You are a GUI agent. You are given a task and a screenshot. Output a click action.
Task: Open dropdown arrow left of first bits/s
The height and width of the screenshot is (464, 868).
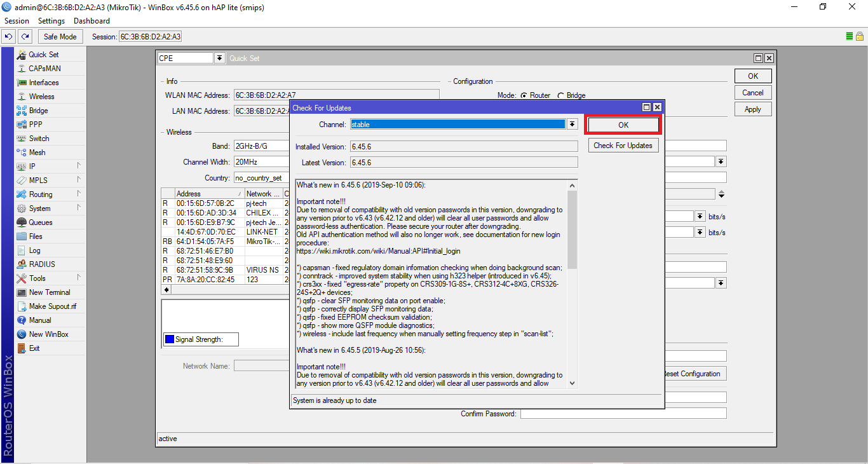700,216
